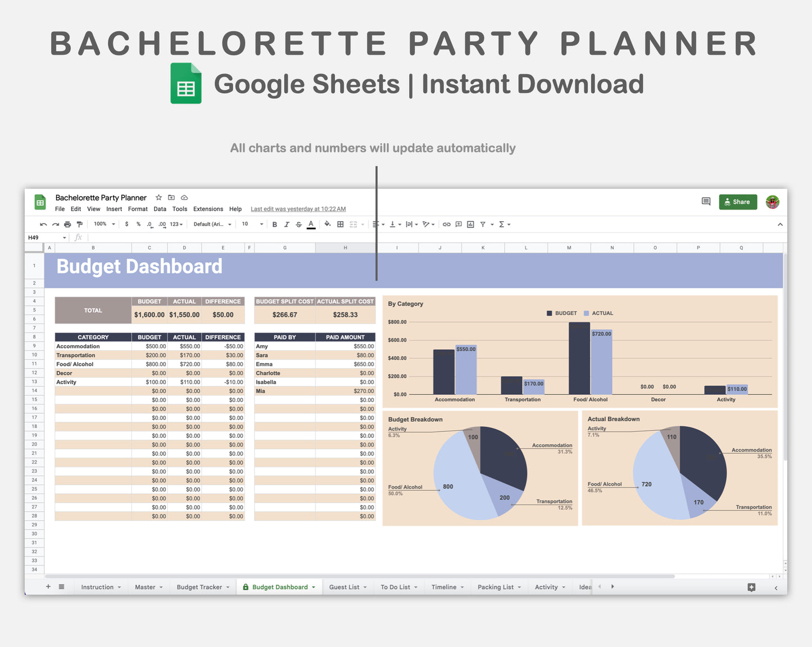
Task: Undo the last action
Action: point(43,224)
